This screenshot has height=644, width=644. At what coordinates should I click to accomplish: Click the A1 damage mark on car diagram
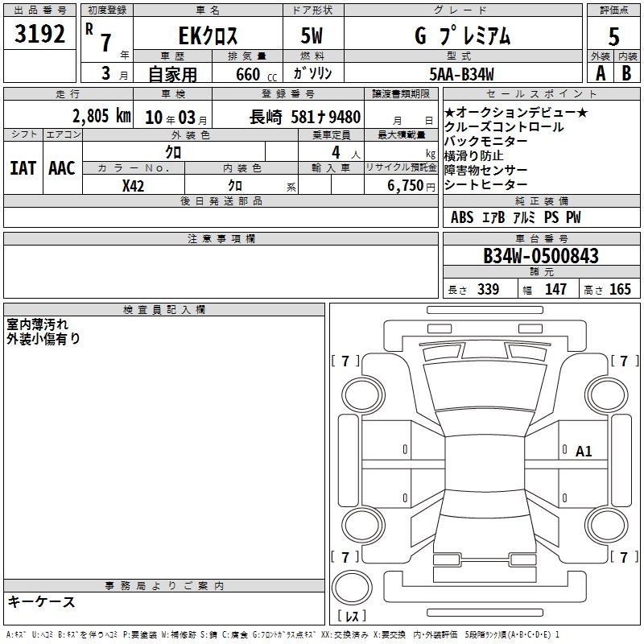coord(584,452)
